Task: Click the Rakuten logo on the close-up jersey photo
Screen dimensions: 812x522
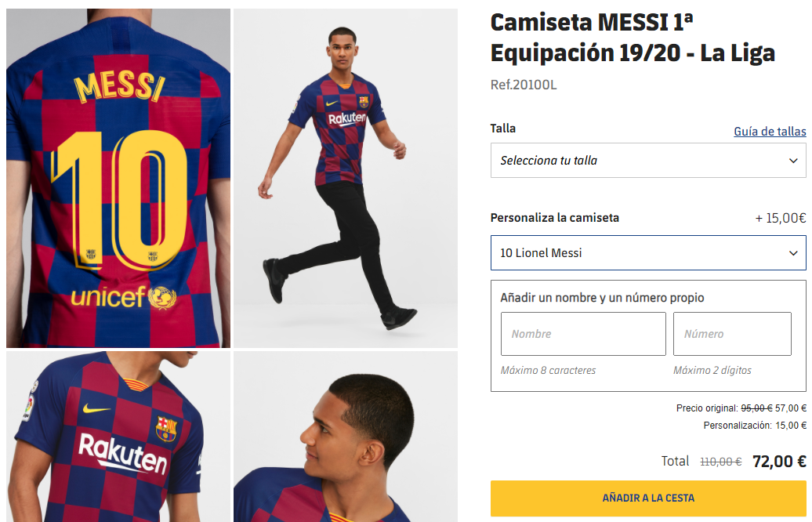Action: tap(122, 454)
